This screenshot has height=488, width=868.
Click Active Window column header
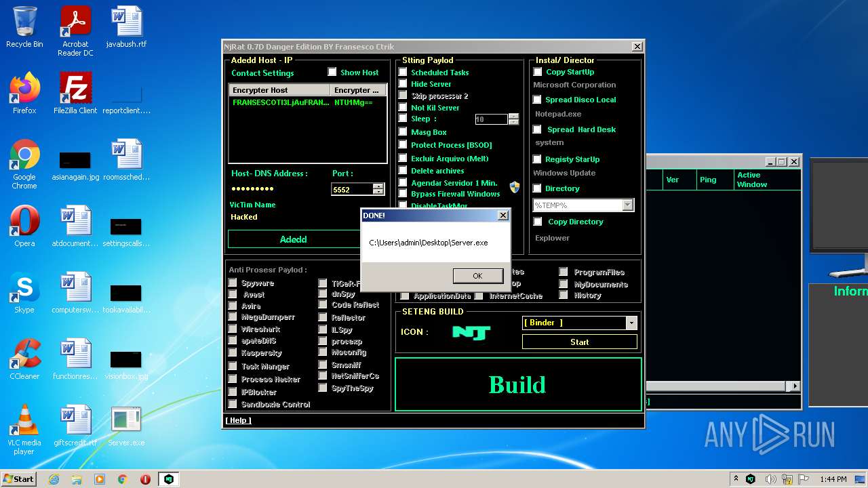click(x=766, y=180)
